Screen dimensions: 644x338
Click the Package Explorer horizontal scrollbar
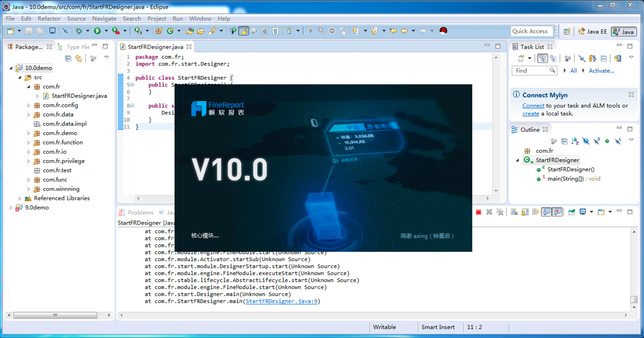(x=55, y=315)
